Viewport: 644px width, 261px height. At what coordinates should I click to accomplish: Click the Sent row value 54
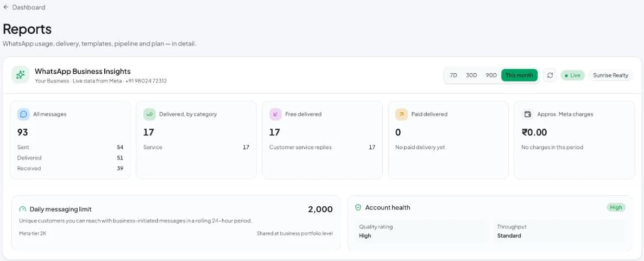pos(120,148)
